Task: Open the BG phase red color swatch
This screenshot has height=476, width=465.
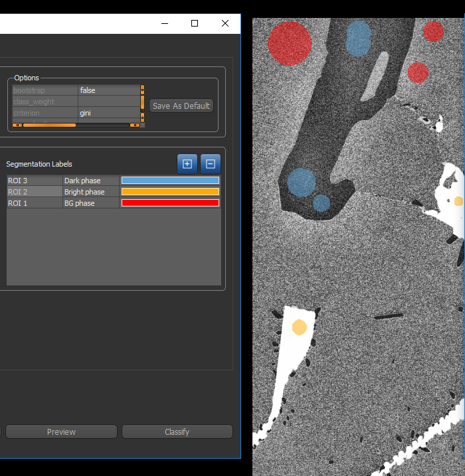Action: [170, 203]
